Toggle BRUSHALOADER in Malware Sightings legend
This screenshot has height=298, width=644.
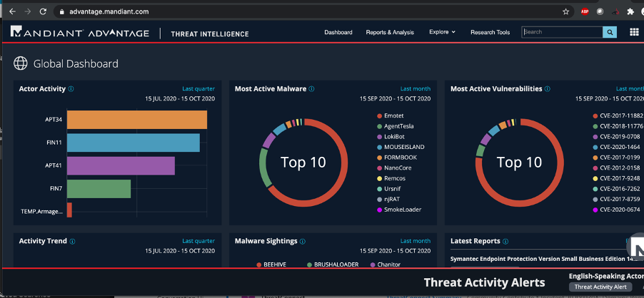point(332,264)
